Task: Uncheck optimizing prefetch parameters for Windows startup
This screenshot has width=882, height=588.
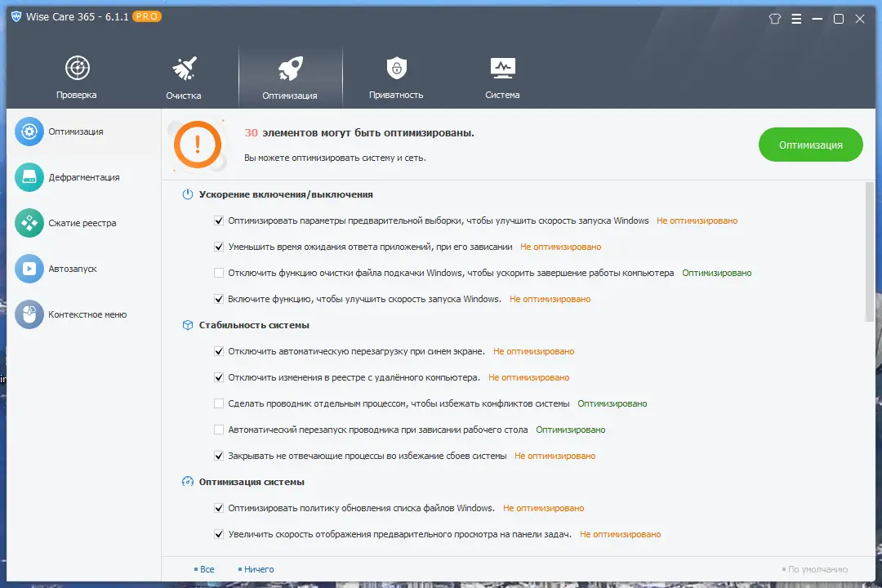Action: click(219, 220)
